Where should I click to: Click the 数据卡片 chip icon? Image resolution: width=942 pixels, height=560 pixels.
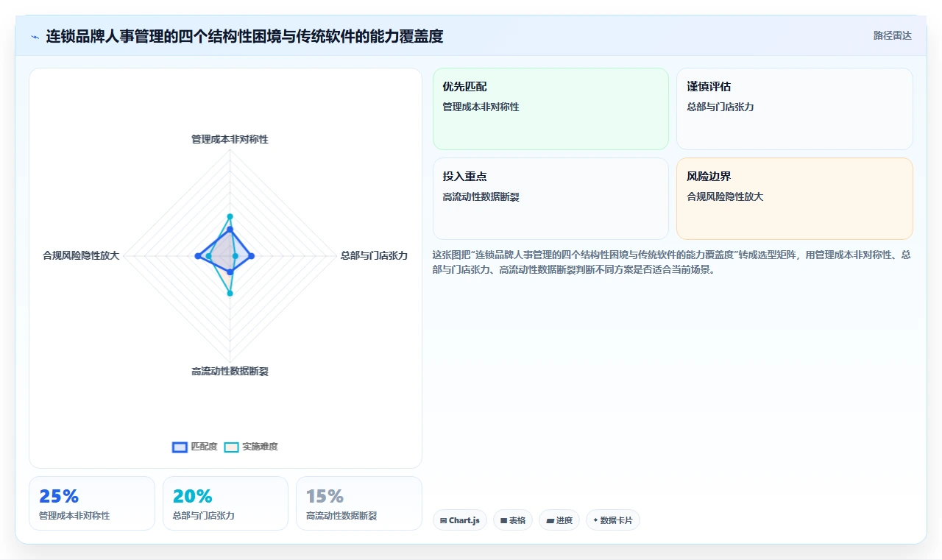pos(595,520)
